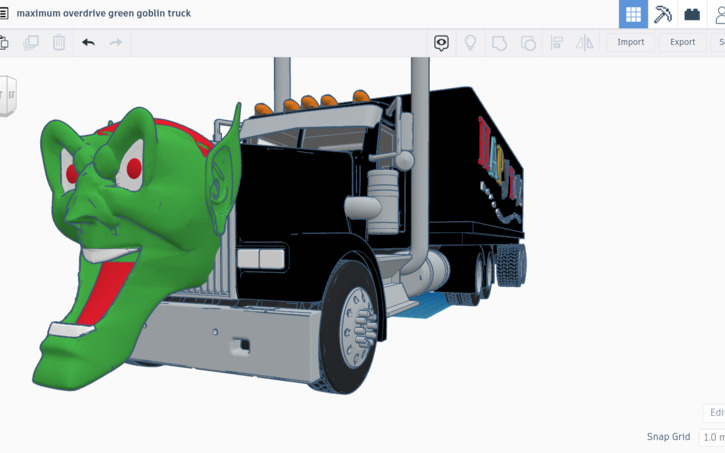Click the Export button
This screenshot has height=453, width=725.
point(682,42)
